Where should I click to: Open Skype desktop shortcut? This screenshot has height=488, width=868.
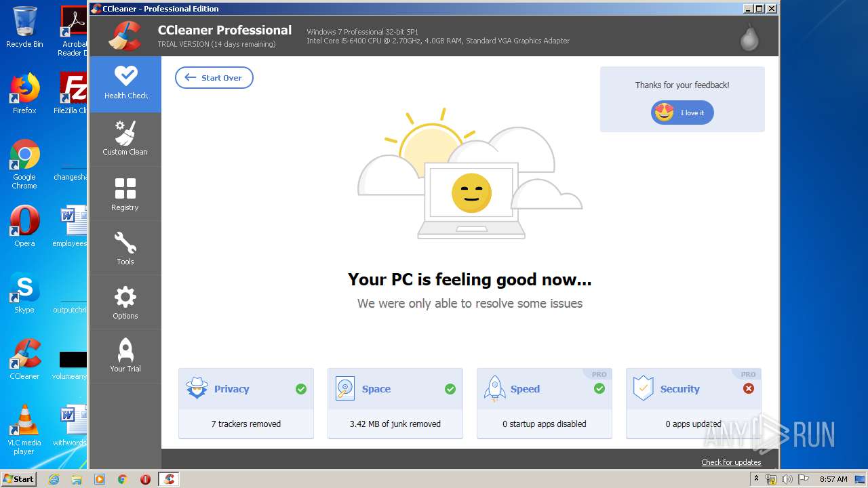[x=24, y=293]
